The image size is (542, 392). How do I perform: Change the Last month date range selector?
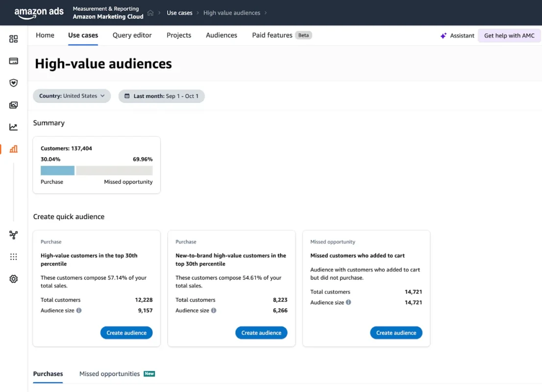tap(161, 96)
